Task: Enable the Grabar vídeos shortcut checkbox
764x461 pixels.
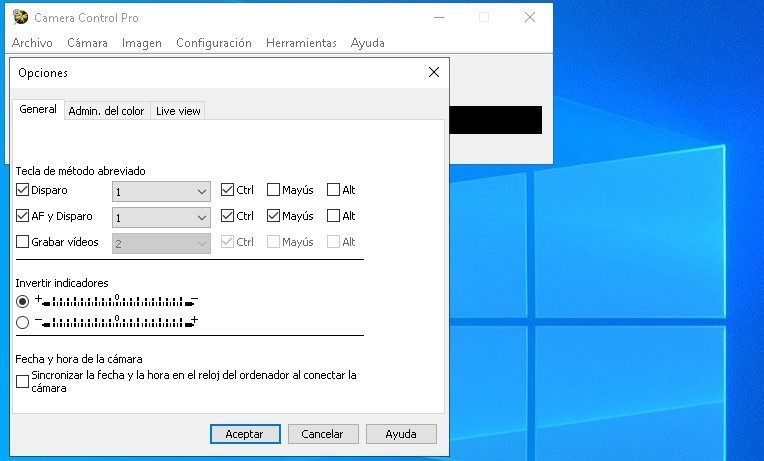Action: coord(22,241)
